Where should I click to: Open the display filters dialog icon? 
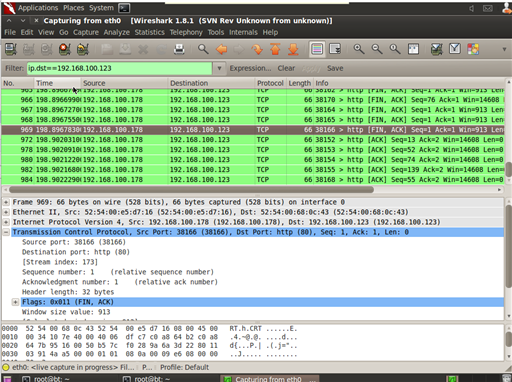coord(455,49)
